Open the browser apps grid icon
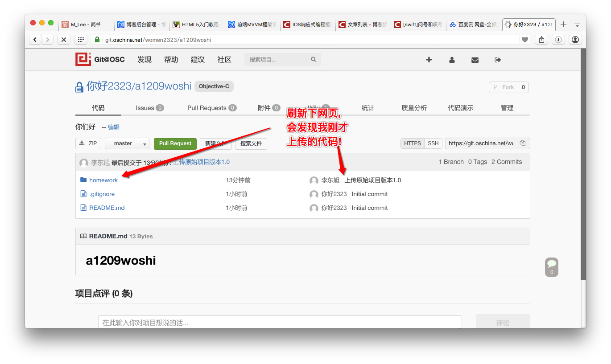This screenshot has width=611, height=364. click(80, 40)
